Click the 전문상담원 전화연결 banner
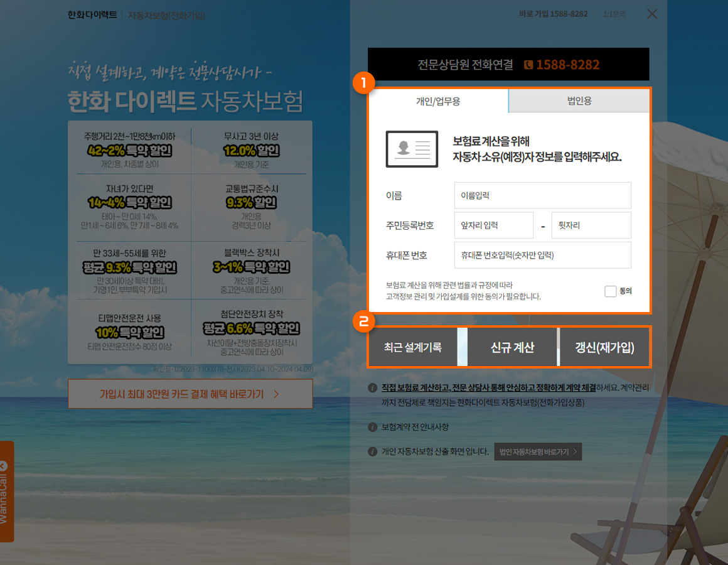The height and width of the screenshot is (565, 728). pyautogui.click(x=508, y=64)
